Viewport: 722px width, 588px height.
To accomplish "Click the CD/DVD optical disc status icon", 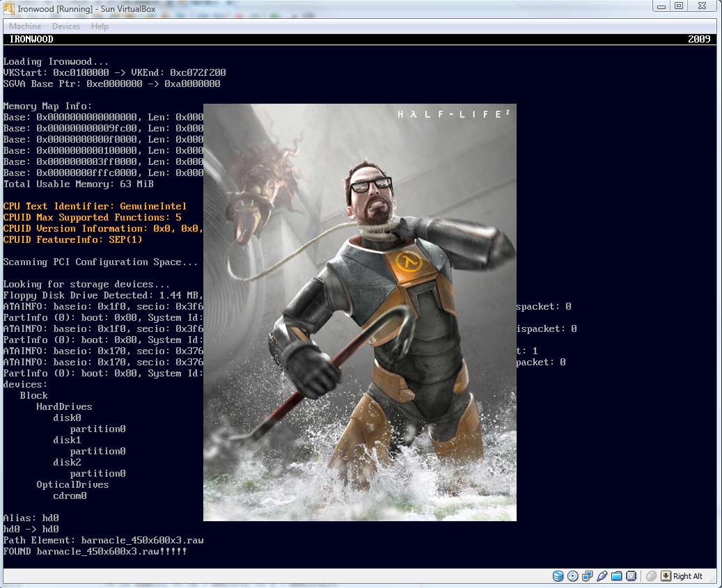I will (573, 576).
